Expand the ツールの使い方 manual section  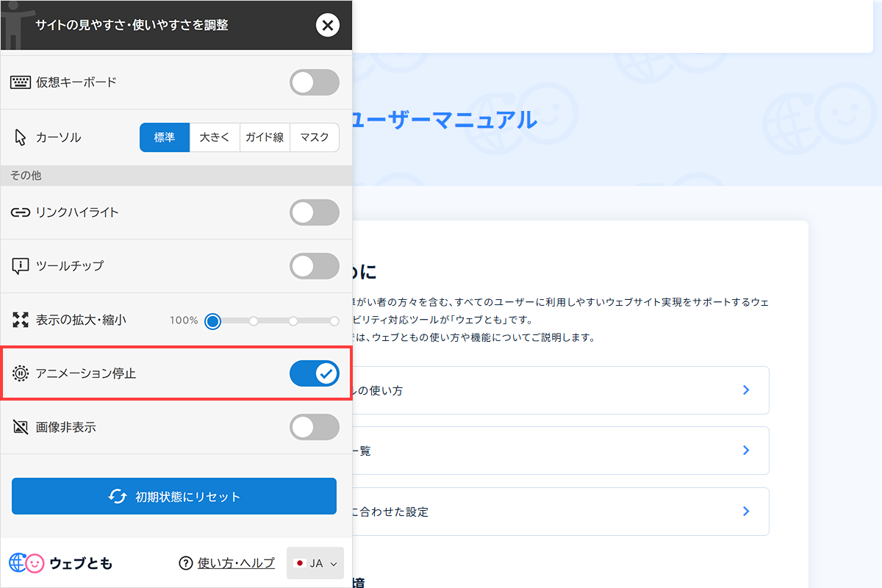click(x=747, y=390)
